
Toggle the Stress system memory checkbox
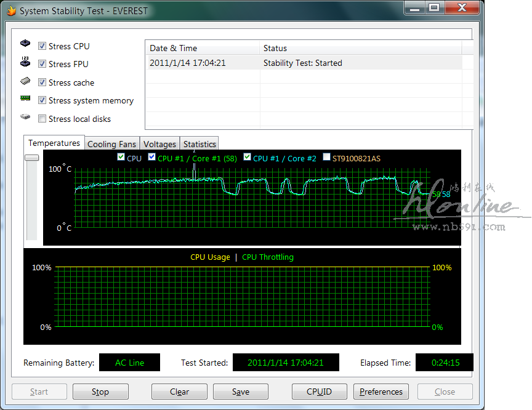pyautogui.click(x=42, y=100)
